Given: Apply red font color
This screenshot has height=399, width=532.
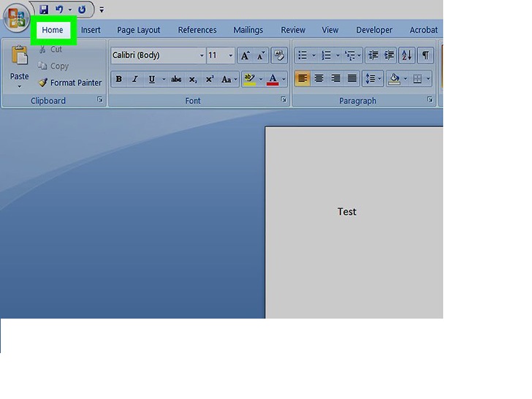Looking at the screenshot, I should point(273,79).
